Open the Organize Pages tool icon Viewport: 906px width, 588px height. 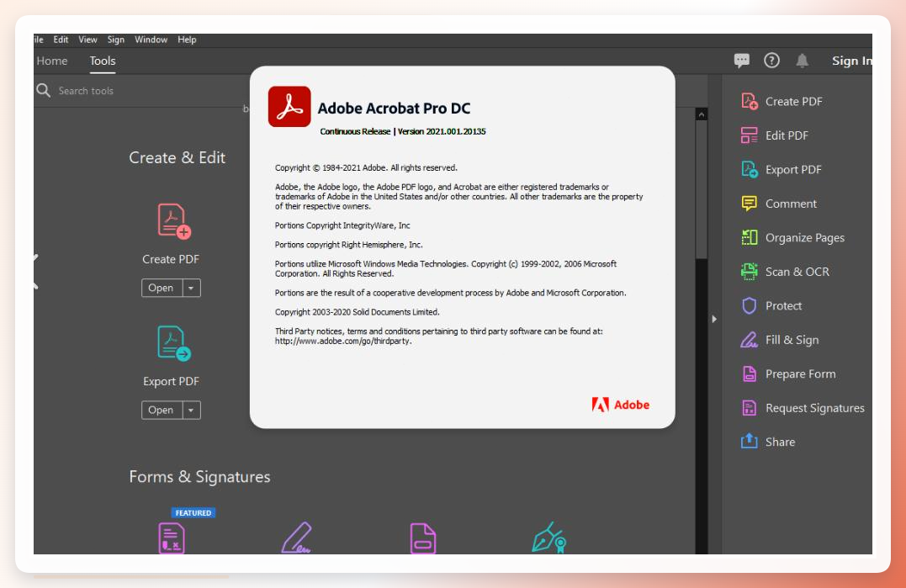coord(749,237)
